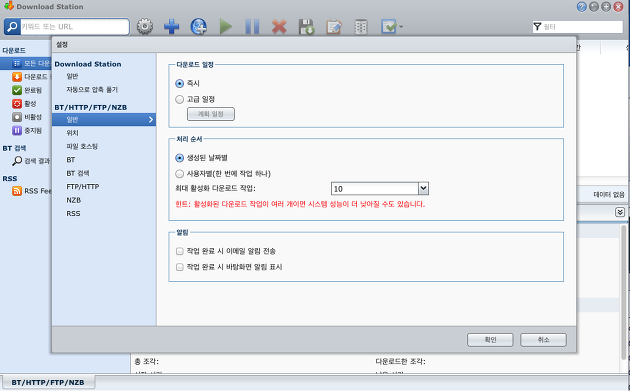
Task: Click the vertical scrollbar of the detail panel
Action: pos(624,292)
